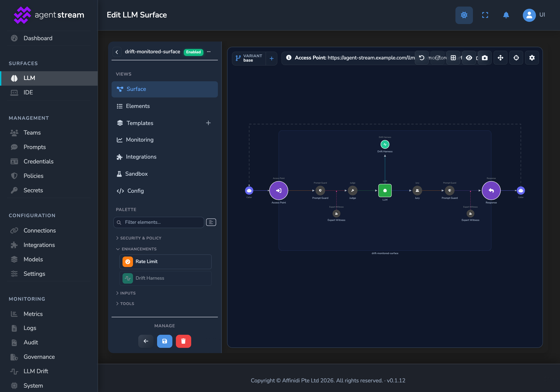The width and height of the screenshot is (560, 392).
Task: Take a canvas snapshot with camera icon
Action: [x=485, y=58]
